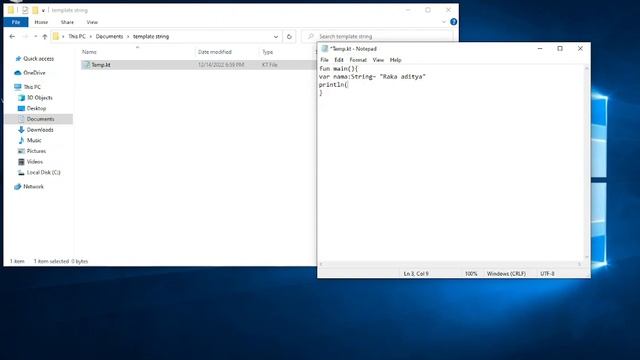Click the Forward arrow in File Explorer
Screen dimensions: 640x360
click(25, 36)
